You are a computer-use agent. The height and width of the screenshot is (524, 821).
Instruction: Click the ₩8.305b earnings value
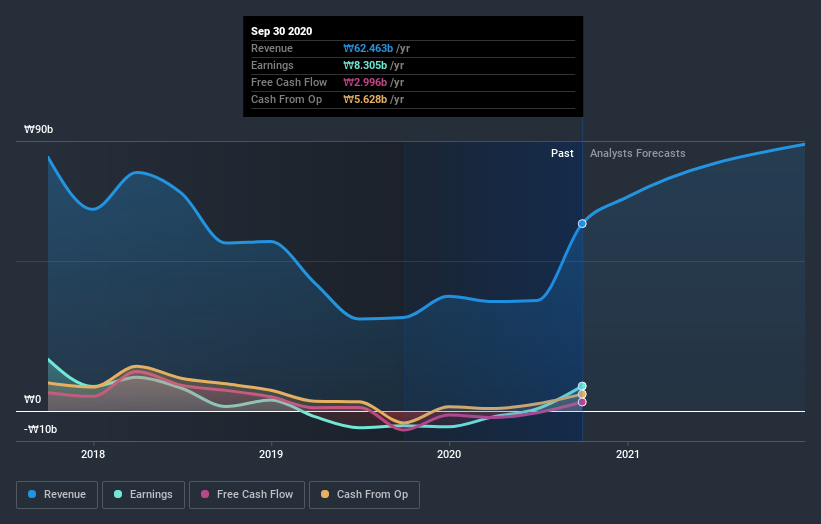point(365,65)
